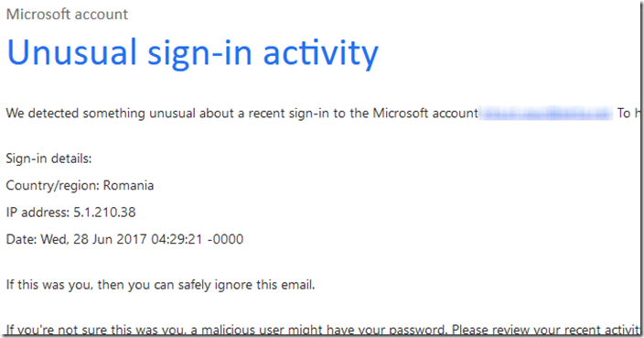Click the "IP address:" label
The image size is (644, 338).
click(x=38, y=213)
